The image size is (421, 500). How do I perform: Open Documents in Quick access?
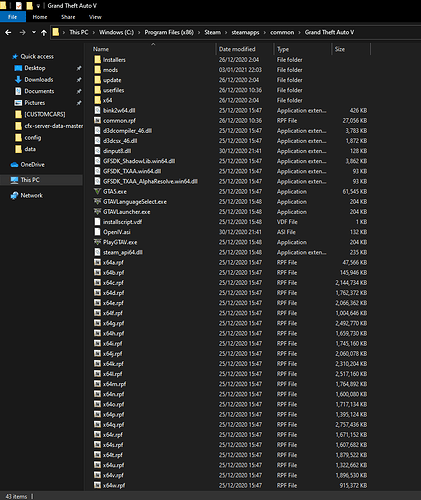(39, 91)
